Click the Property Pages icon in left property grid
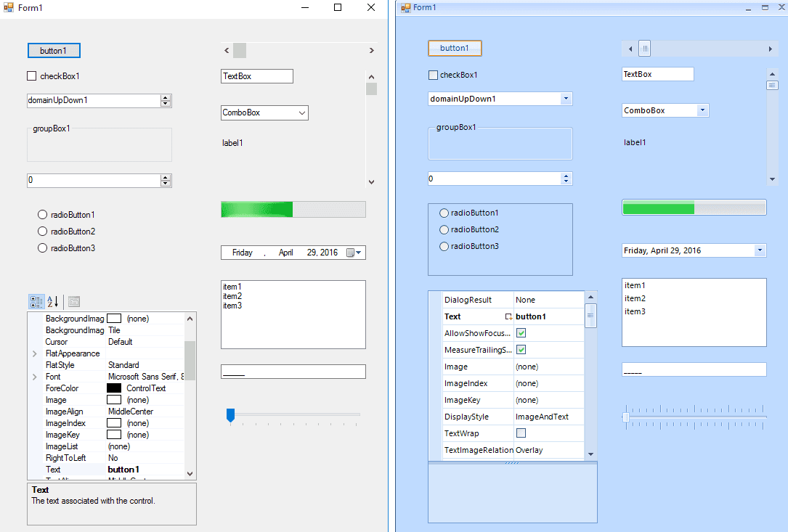Image resolution: width=788 pixels, height=532 pixels. pyautogui.click(x=74, y=301)
